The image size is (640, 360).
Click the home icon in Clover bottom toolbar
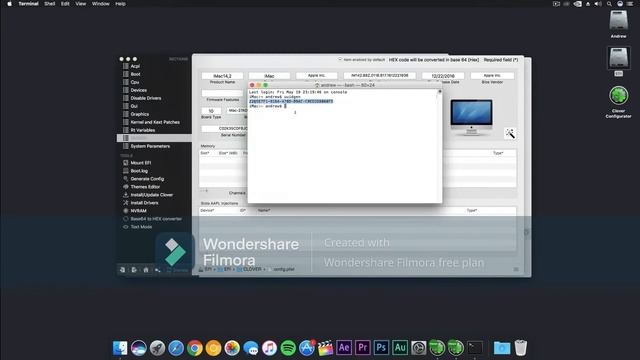146,270
